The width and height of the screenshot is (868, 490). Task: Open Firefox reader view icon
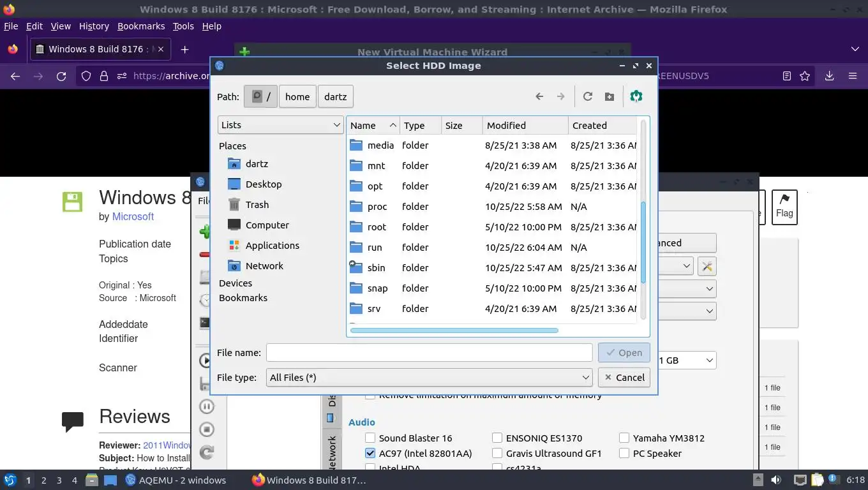[x=787, y=76]
